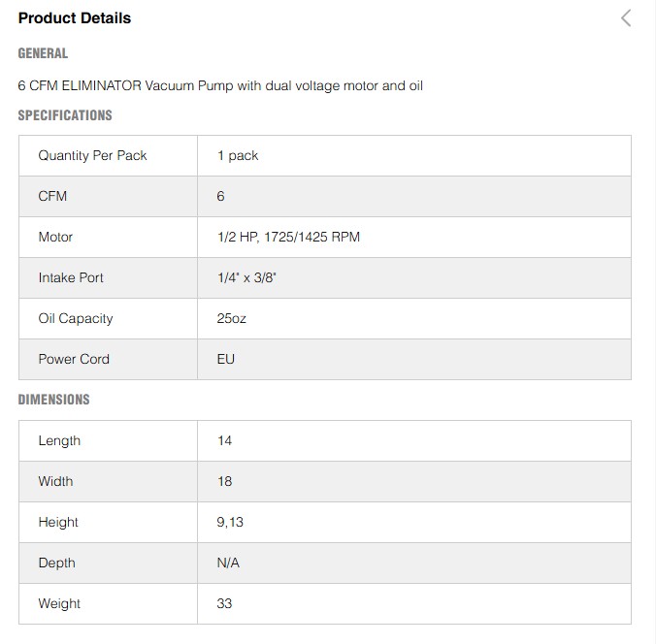This screenshot has height=644, width=656.
Task: Click the Weight row value 33
Action: 225,603
